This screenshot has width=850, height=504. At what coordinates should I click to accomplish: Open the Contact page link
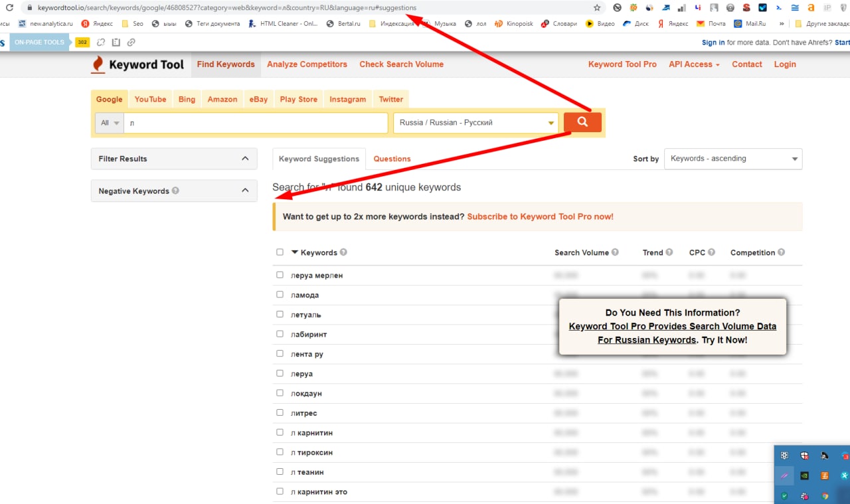click(747, 64)
